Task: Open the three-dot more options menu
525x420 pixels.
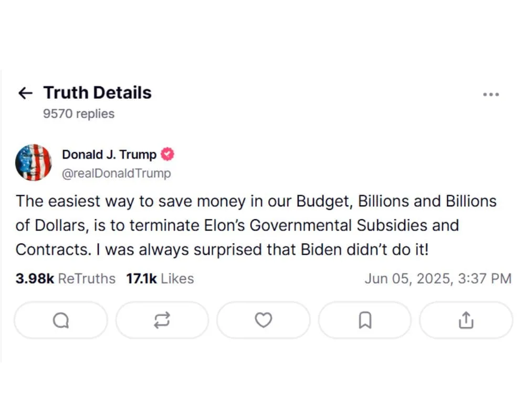Action: (x=490, y=94)
